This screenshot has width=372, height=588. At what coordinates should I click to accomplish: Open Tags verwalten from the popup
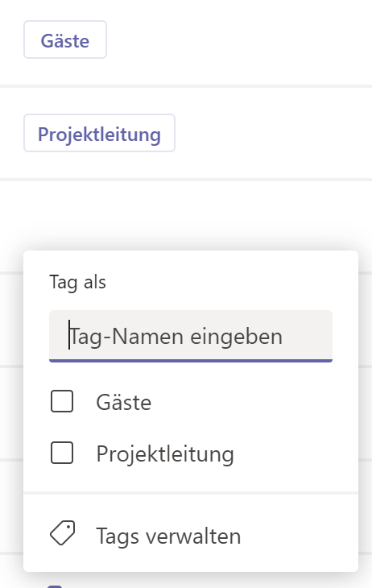point(191,536)
